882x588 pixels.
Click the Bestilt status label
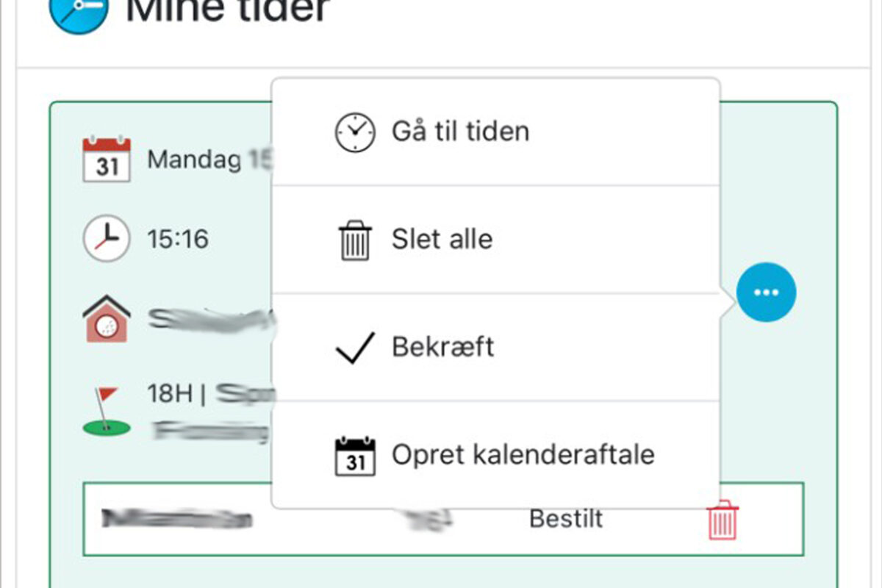tap(566, 519)
